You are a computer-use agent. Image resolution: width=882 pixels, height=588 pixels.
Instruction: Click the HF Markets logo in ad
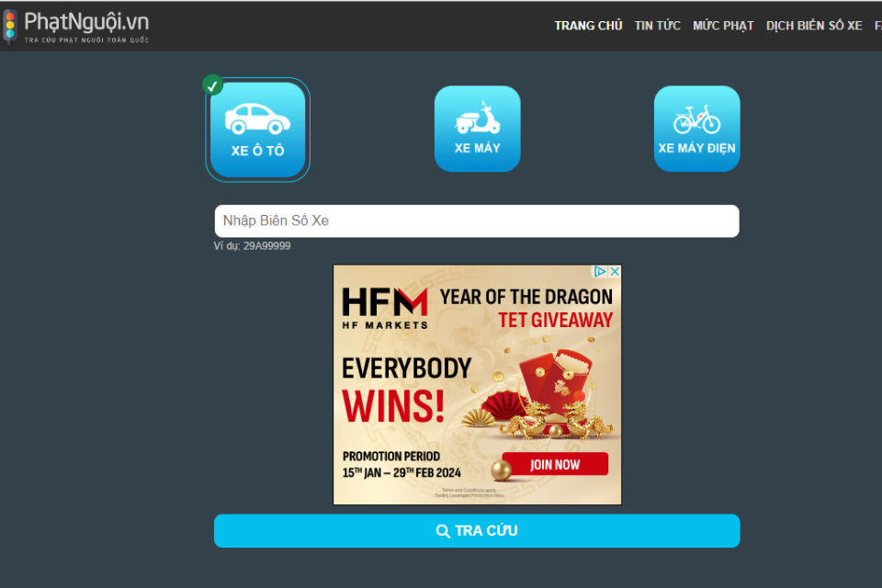[385, 309]
